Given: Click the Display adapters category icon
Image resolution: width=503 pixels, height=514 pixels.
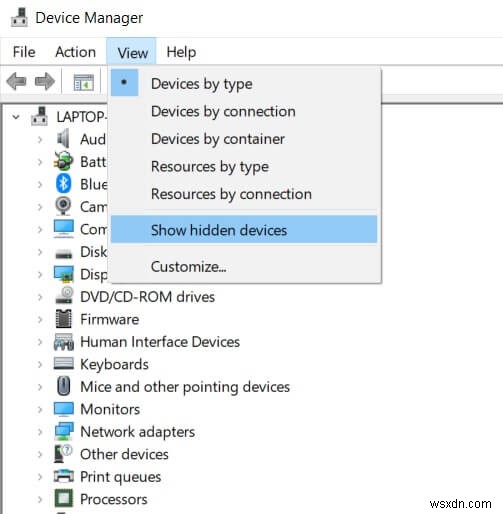Looking at the screenshot, I should (x=64, y=274).
